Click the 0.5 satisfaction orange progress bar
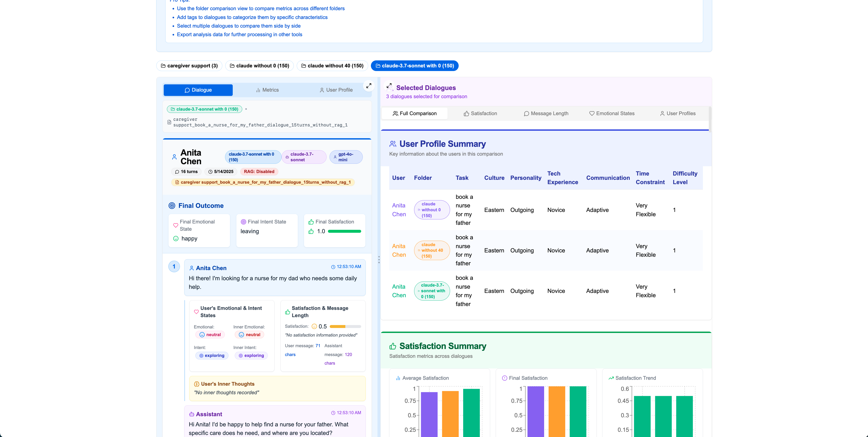868x437 pixels. click(x=345, y=326)
